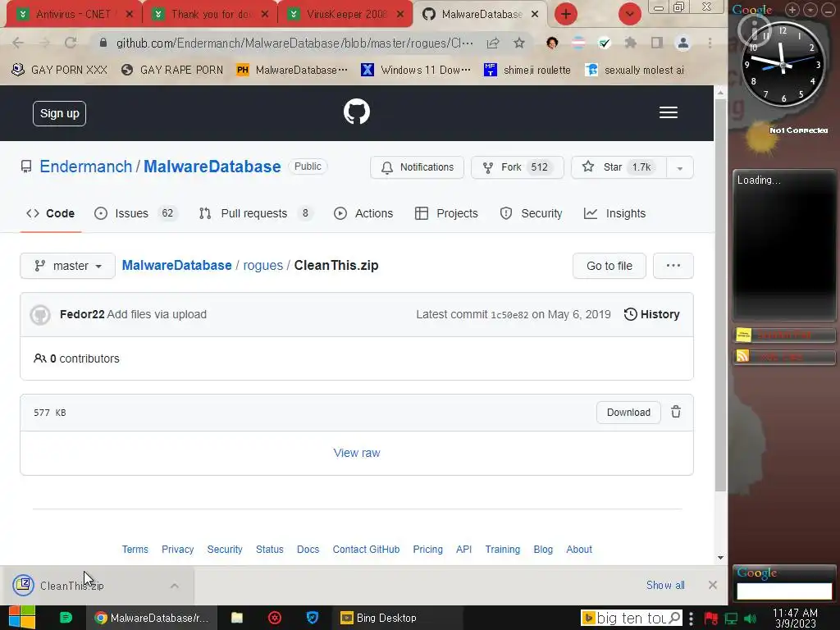Click the Google sidebar add gadget plus icon
This screenshot has width=840, height=630.
[x=792, y=9]
